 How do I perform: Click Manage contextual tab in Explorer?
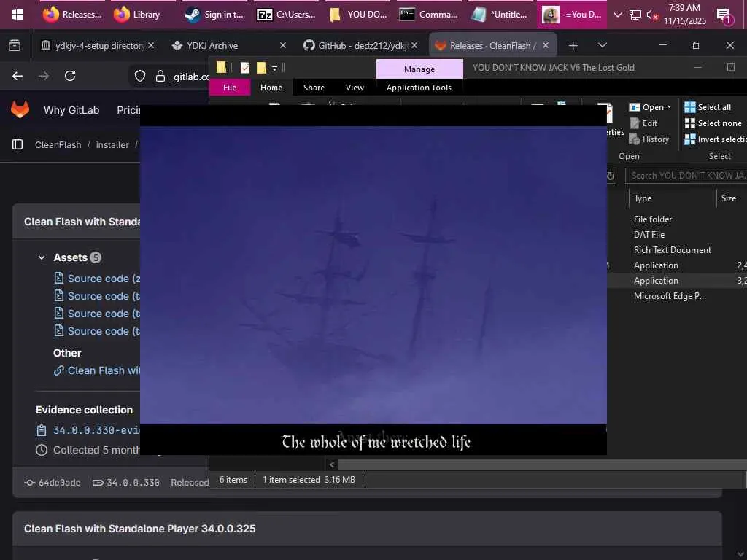click(x=419, y=69)
